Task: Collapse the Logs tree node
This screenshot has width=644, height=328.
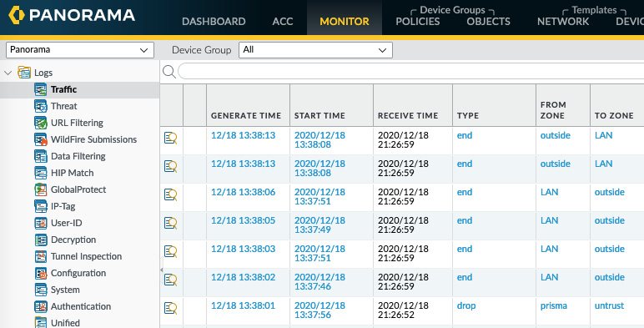Action: pyautogui.click(x=8, y=73)
